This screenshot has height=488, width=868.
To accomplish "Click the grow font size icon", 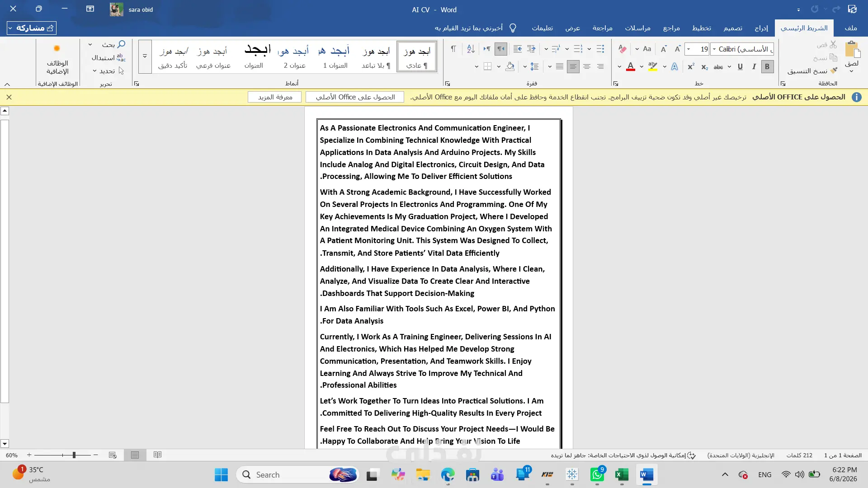I will (x=677, y=49).
